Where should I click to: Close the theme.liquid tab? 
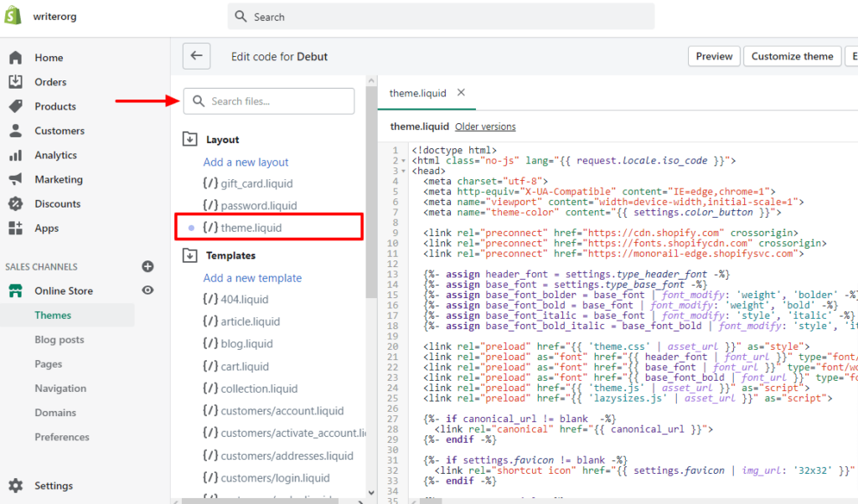(x=461, y=93)
